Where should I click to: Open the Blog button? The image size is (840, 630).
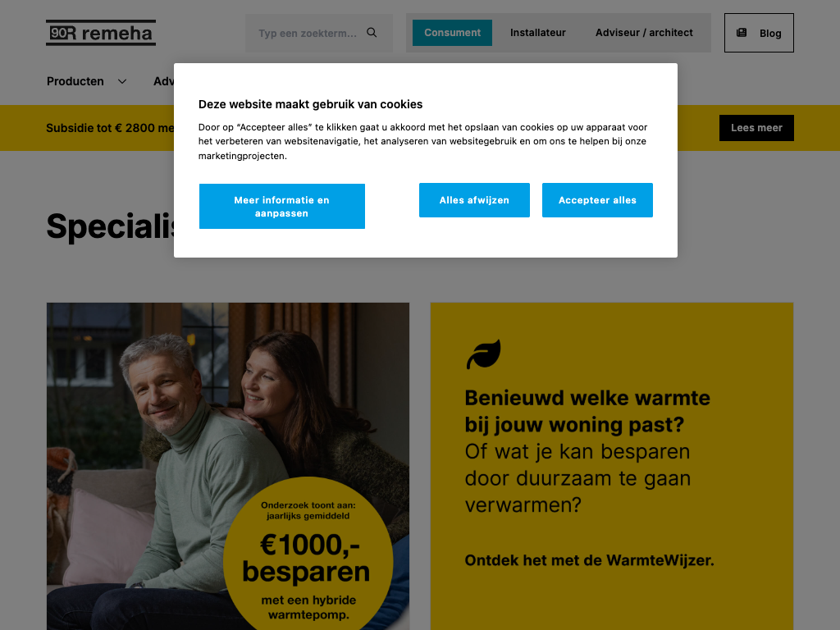tap(759, 33)
